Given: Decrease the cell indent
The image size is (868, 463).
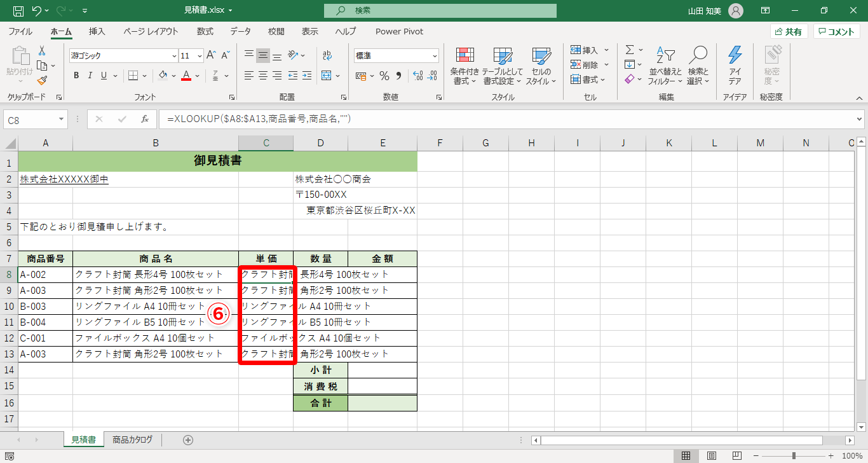Looking at the screenshot, I should tap(294, 76).
